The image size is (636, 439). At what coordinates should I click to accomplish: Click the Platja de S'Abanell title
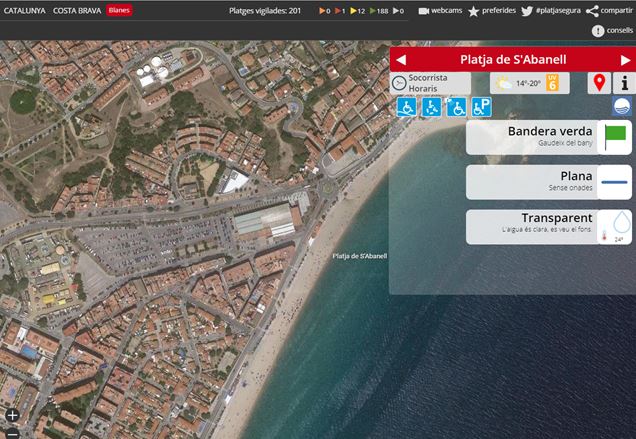[513, 60]
